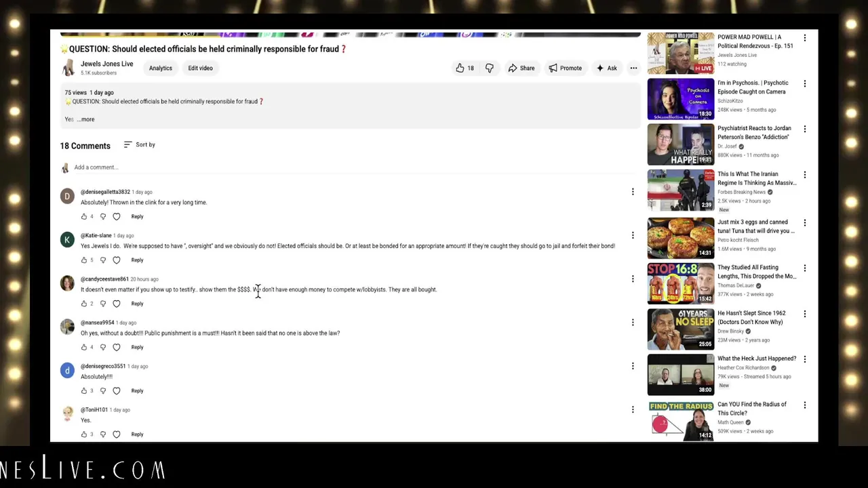Open menu for POWER MAD POWELL video
The width and height of the screenshot is (868, 488).
tap(805, 38)
